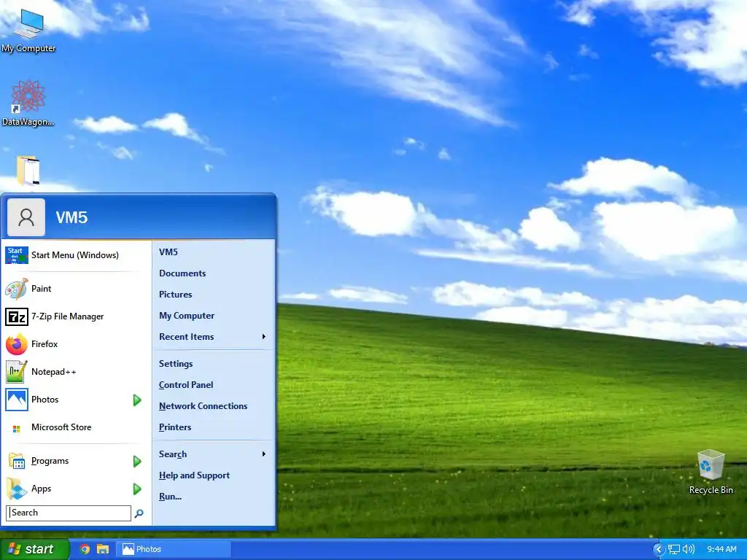Expand the Apps submenu arrow
This screenshot has width=747, height=560.
coord(137,489)
